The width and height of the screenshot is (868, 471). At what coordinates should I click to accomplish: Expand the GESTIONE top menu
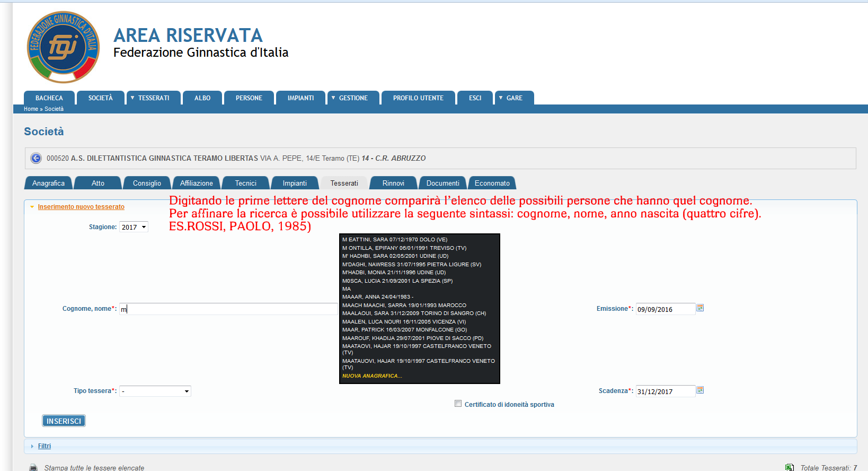(353, 98)
